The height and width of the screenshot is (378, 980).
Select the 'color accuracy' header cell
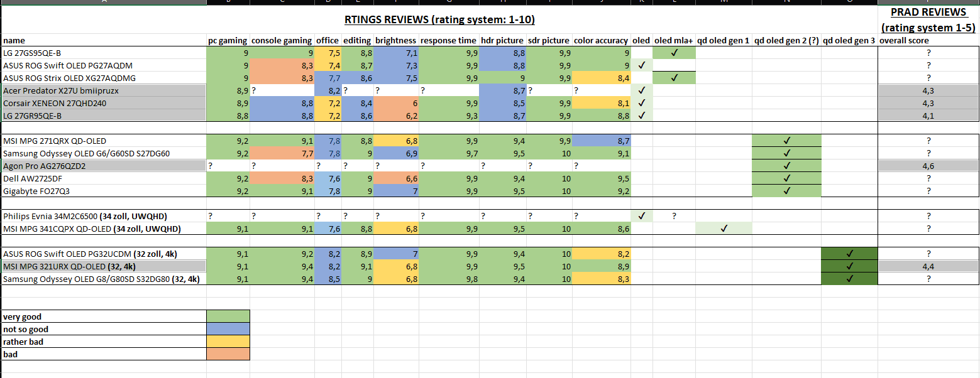coord(601,40)
